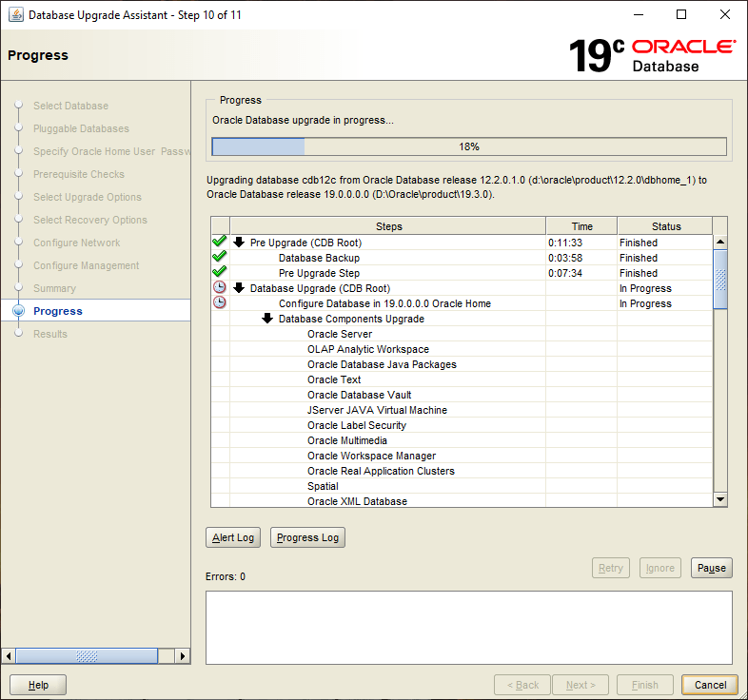The image size is (748, 700).
Task: Select the Oracle Database Vault row
Action: pyautogui.click(x=462, y=395)
